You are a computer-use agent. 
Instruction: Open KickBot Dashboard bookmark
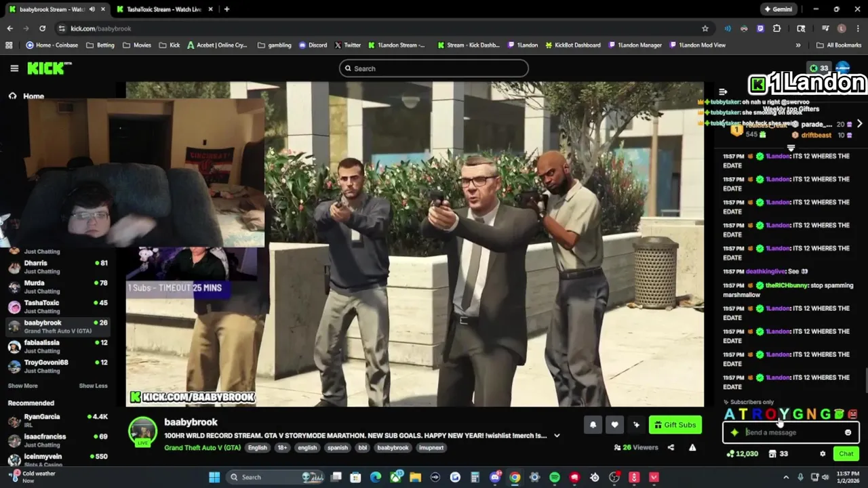[x=573, y=45]
